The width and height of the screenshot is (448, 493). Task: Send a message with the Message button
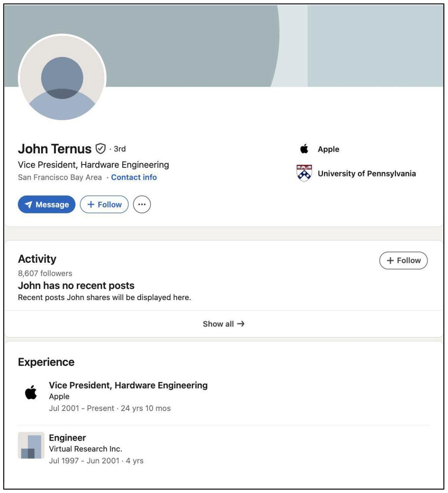47,205
